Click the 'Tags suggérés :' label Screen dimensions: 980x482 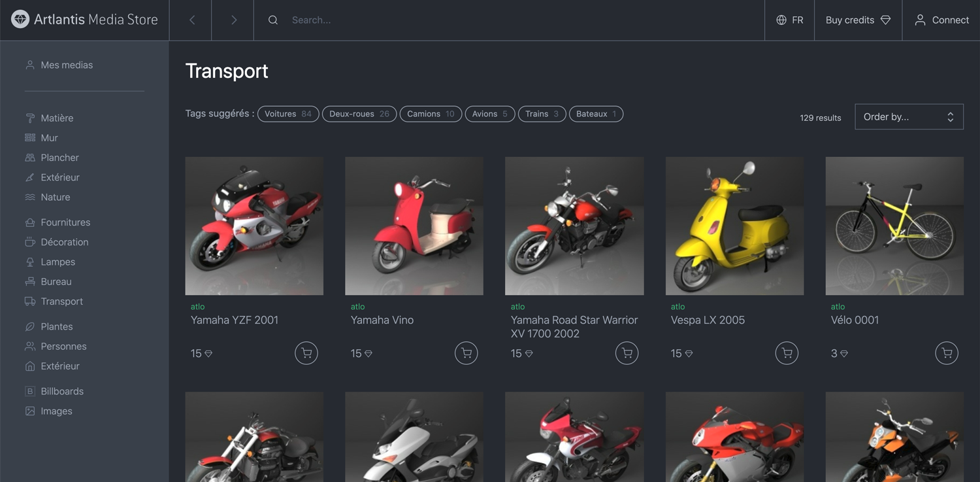pyautogui.click(x=220, y=114)
